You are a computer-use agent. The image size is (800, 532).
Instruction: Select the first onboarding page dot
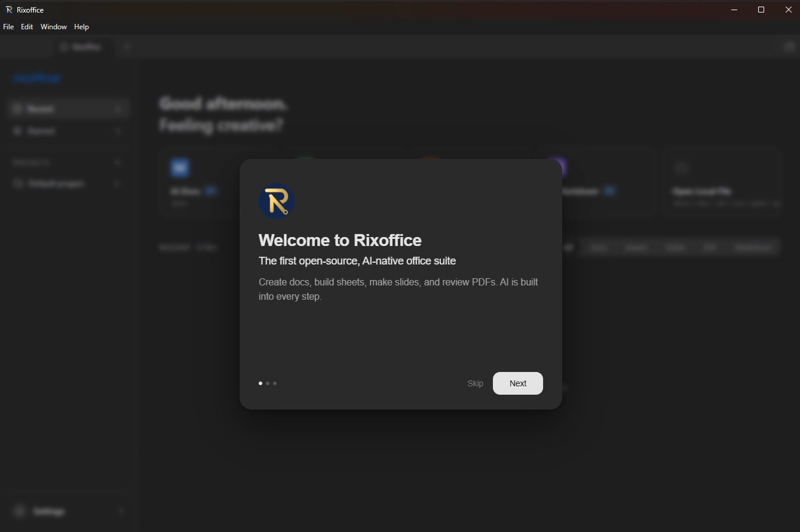[260, 383]
